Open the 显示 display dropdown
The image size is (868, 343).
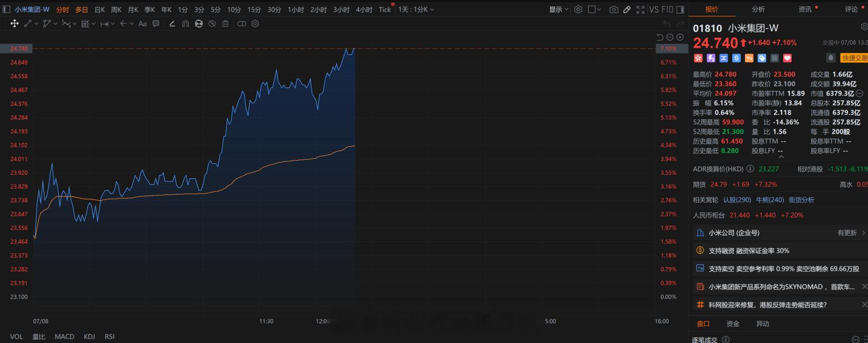[x=559, y=10]
